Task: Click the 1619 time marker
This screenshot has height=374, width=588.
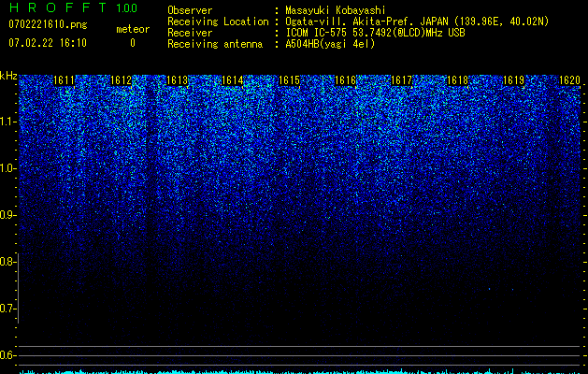Action: pos(513,80)
